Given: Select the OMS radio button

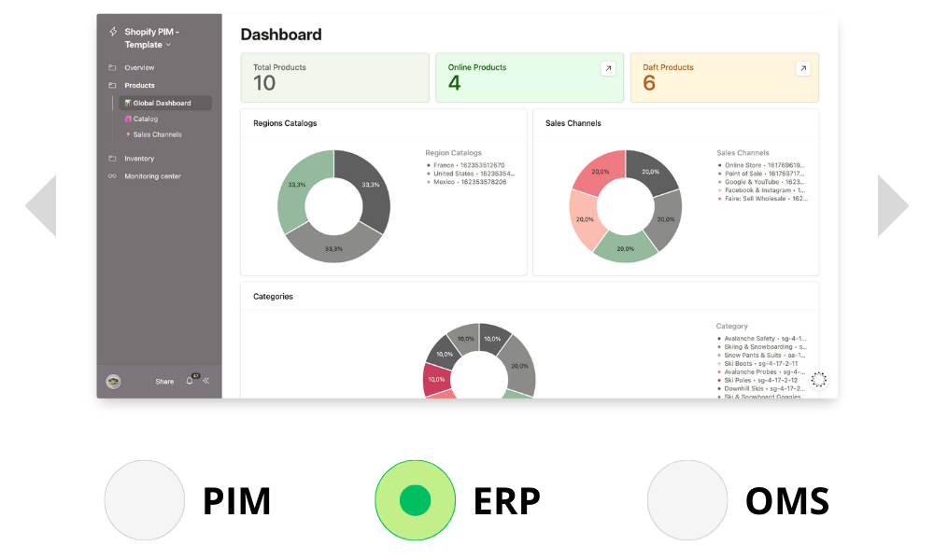Looking at the screenshot, I should click(x=687, y=500).
